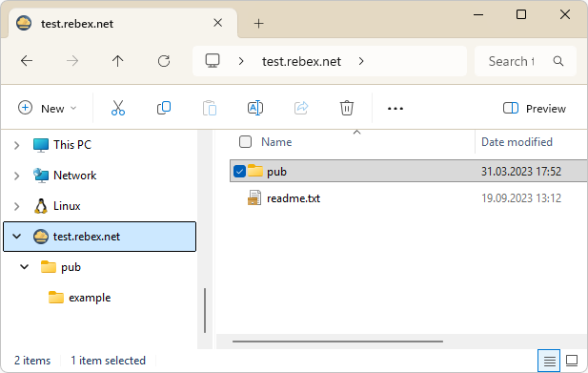Select the readme.txt file

coord(294,198)
